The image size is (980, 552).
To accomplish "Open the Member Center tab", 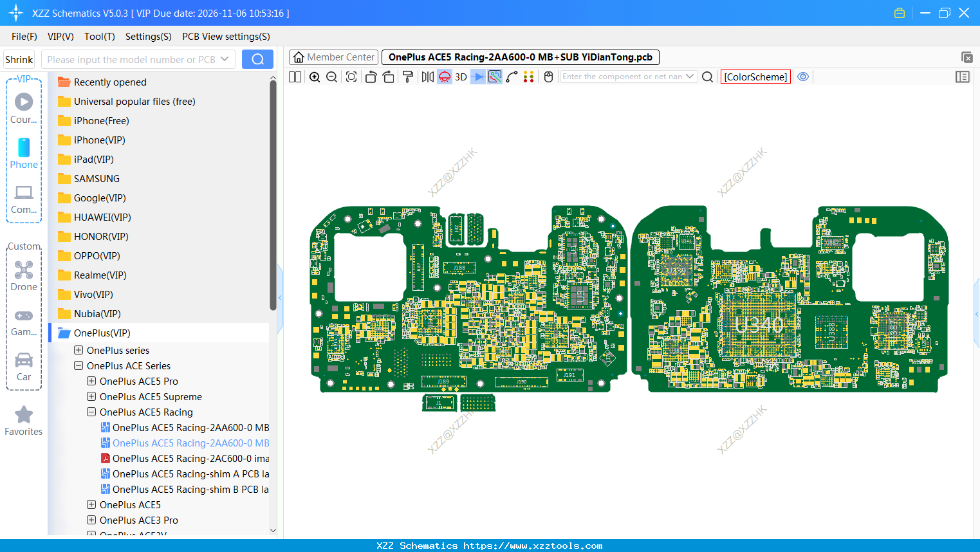I will (x=333, y=57).
